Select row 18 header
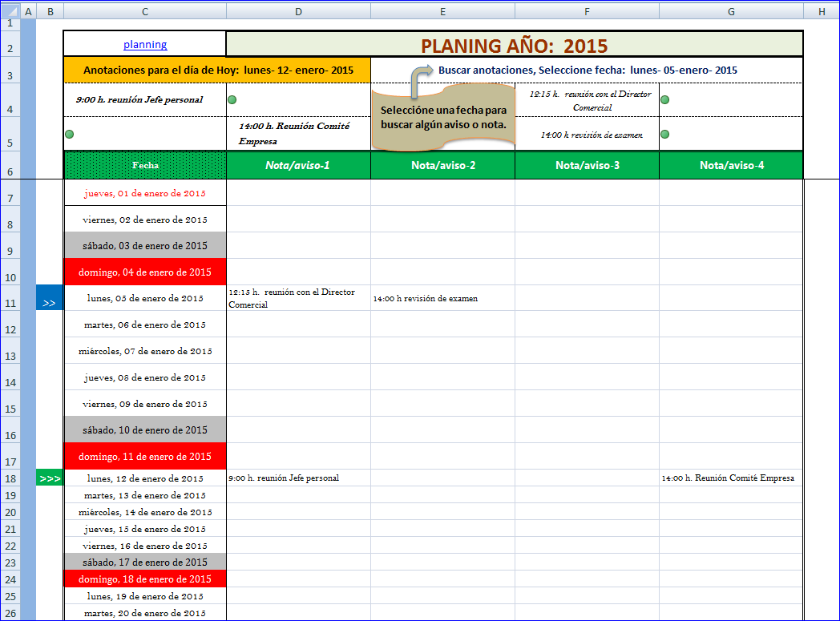Viewport: 840px width, 621px height. coord(10,478)
